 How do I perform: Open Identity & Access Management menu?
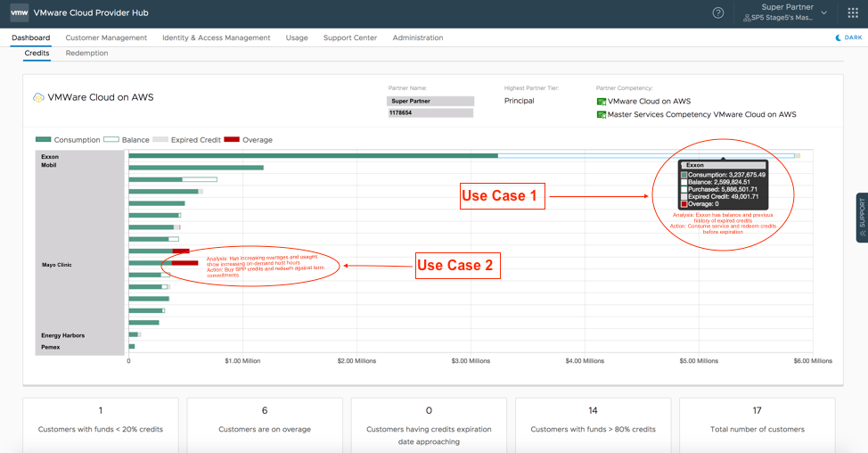pyautogui.click(x=216, y=38)
